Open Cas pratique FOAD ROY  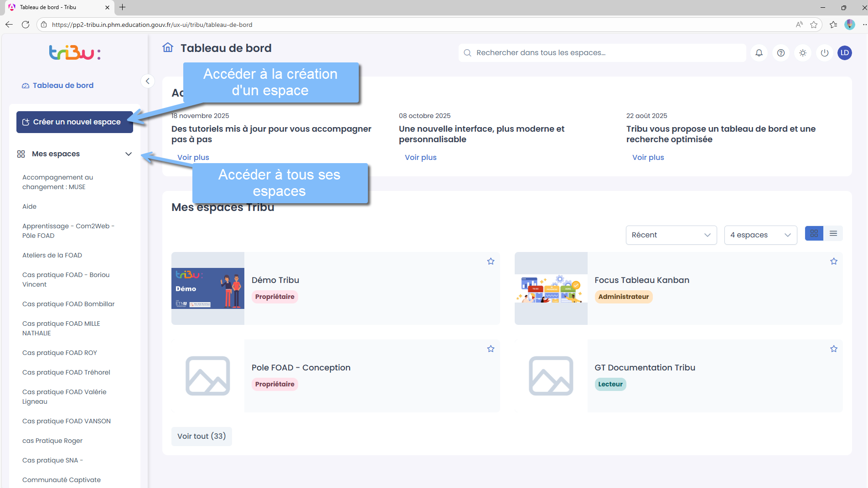pos(60,353)
